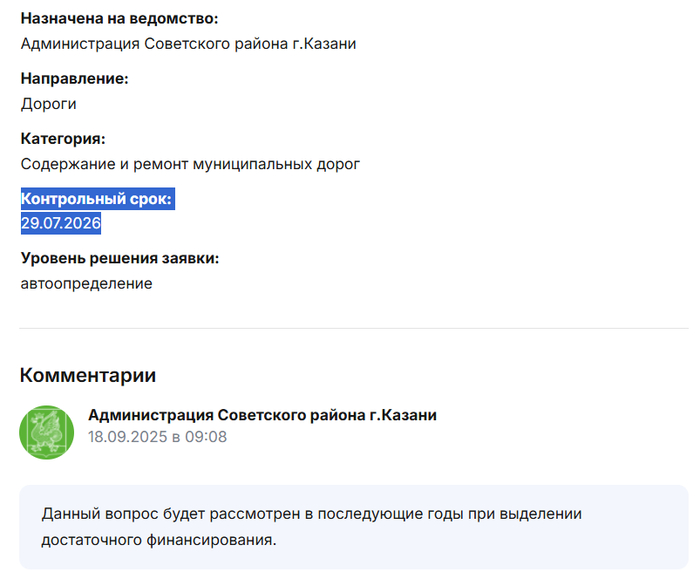Select the автоопределение value

click(x=86, y=283)
